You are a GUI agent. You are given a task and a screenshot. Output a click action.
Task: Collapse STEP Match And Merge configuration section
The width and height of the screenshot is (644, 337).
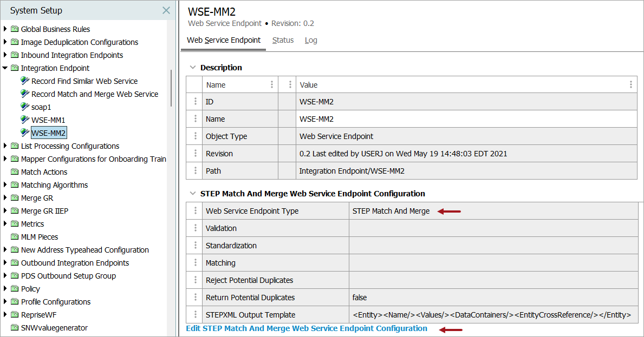pos(192,194)
